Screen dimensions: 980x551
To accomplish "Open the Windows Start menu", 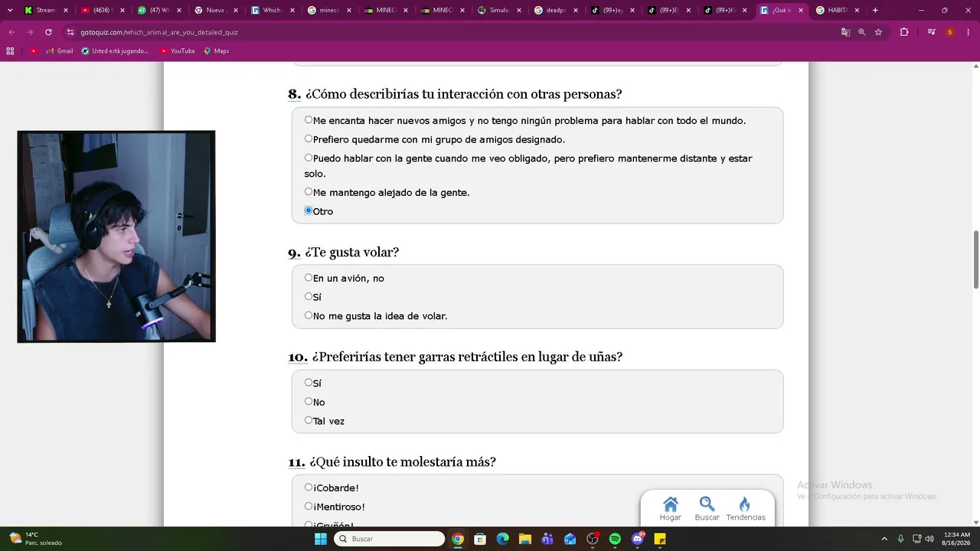I will point(321,539).
